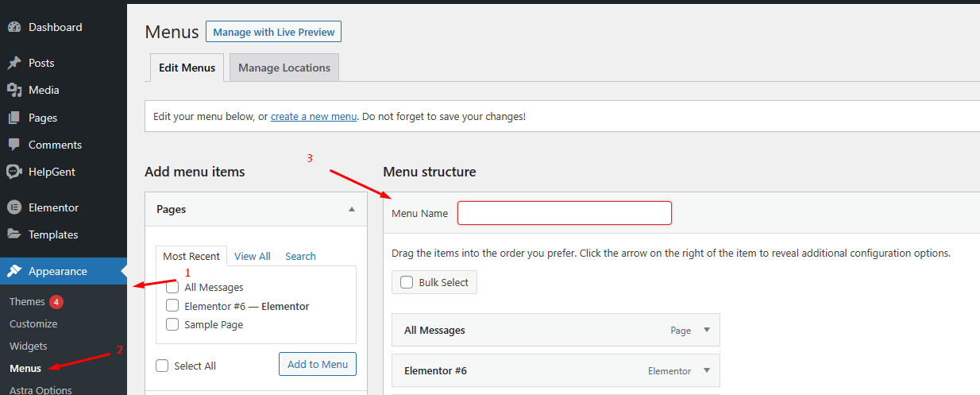The image size is (980, 395).
Task: Click the Elementor #6 menu structure item
Action: point(556,370)
